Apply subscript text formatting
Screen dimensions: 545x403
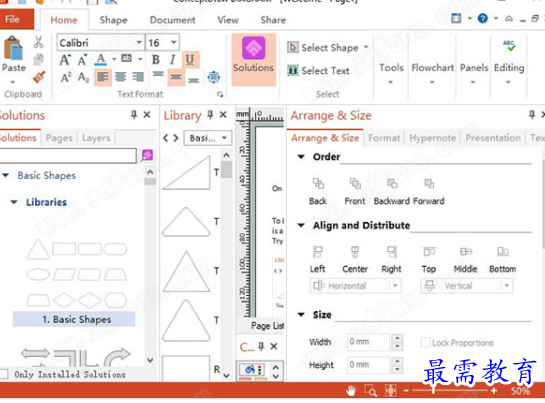pos(84,77)
